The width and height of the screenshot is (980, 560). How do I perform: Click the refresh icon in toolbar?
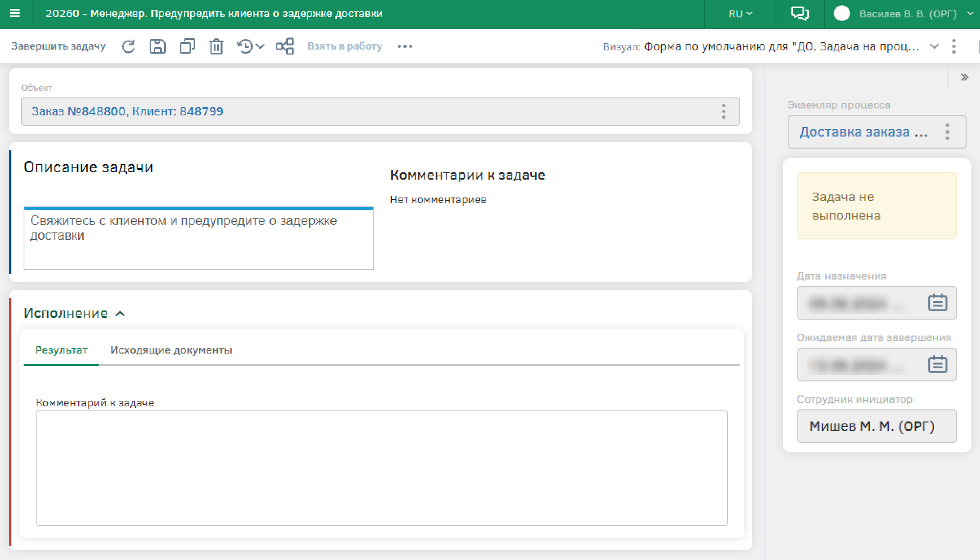[128, 46]
